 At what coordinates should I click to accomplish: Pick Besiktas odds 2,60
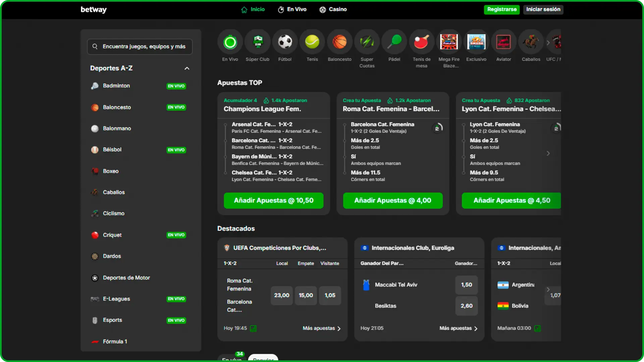(467, 306)
